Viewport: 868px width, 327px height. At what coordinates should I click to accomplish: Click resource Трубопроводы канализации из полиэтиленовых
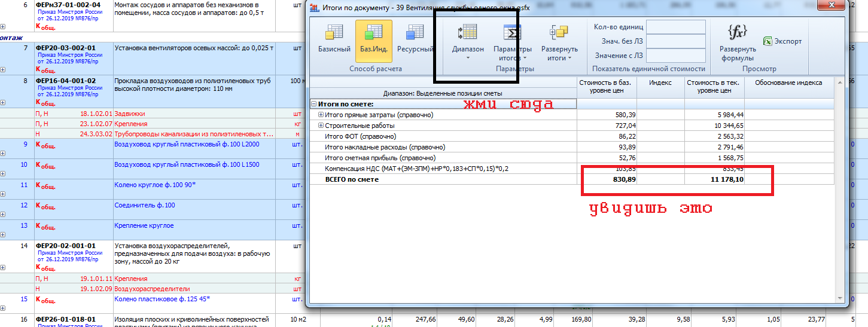[x=194, y=133]
